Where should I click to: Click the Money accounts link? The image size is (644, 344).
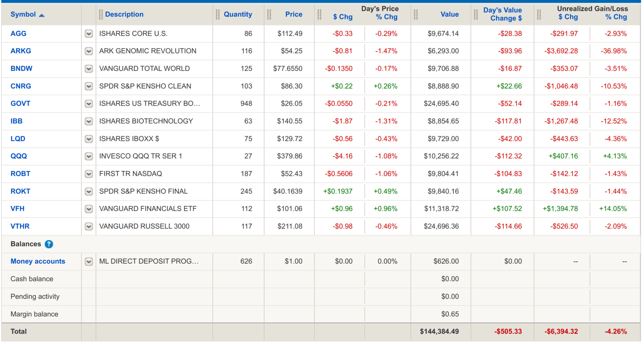(38, 261)
